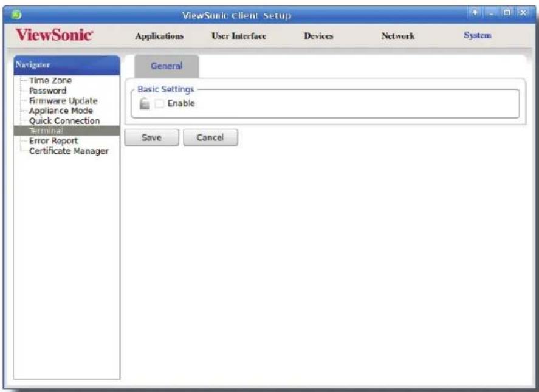Click the Enable label text
This screenshot has width=539, height=392.
[x=181, y=103]
